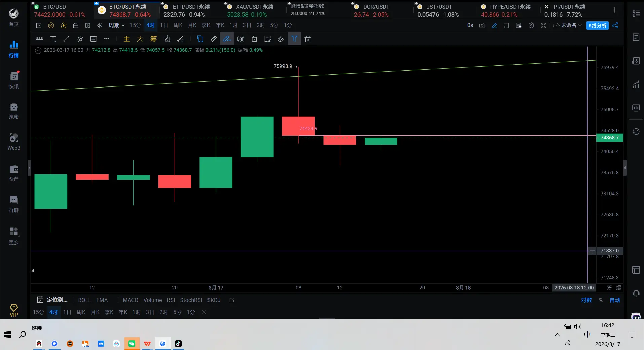Open the 资产 assets section
644x350 pixels.
[x=14, y=173]
